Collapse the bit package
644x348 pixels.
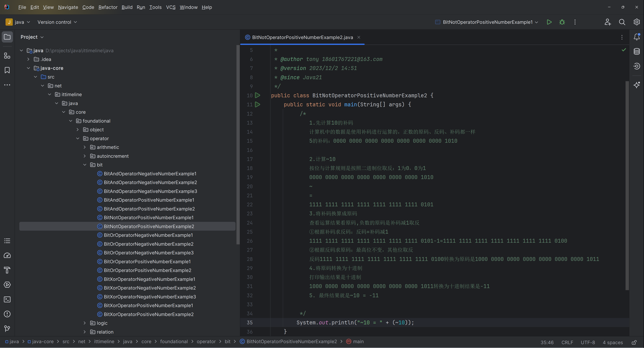coord(84,165)
